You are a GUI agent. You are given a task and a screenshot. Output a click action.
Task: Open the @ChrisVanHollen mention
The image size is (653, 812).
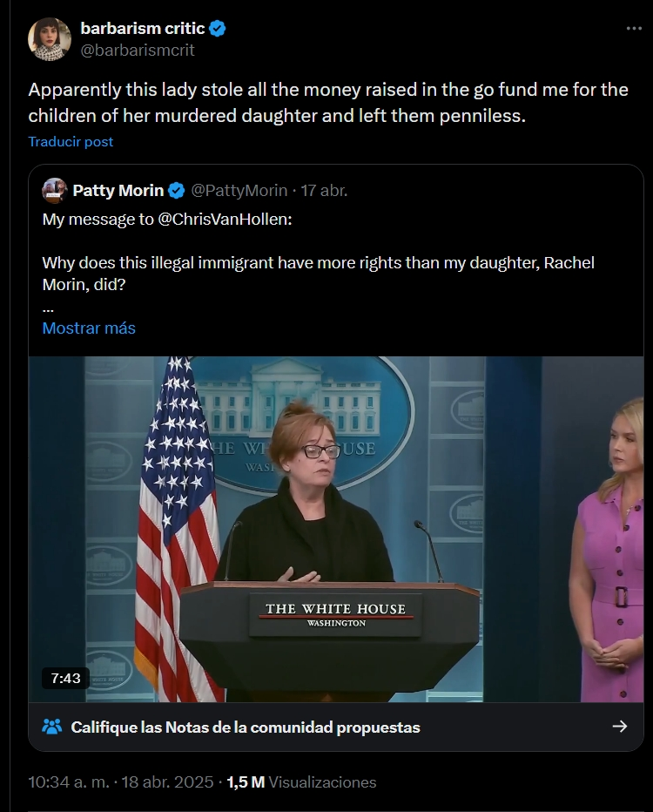pyautogui.click(x=225, y=219)
